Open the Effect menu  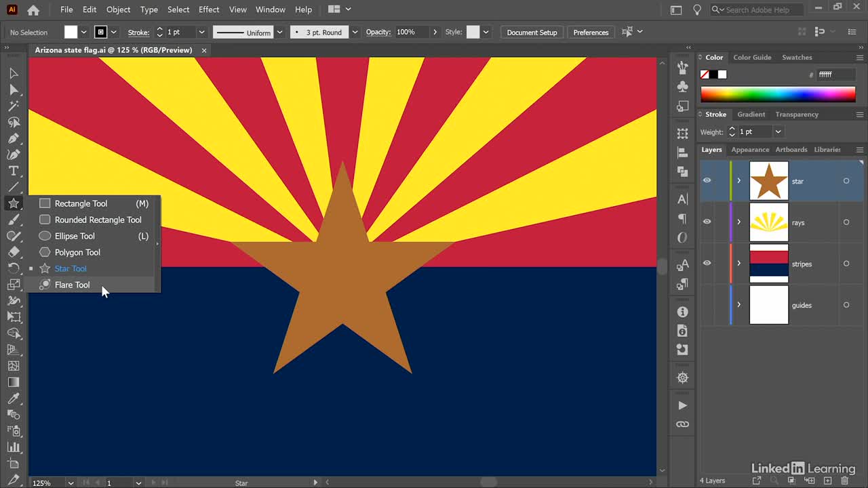point(209,9)
